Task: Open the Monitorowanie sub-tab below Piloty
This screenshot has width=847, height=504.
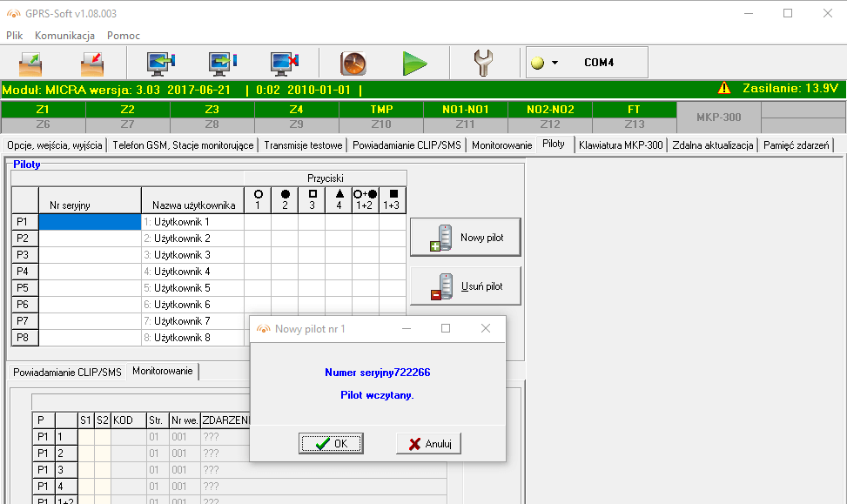Action: 163,370
